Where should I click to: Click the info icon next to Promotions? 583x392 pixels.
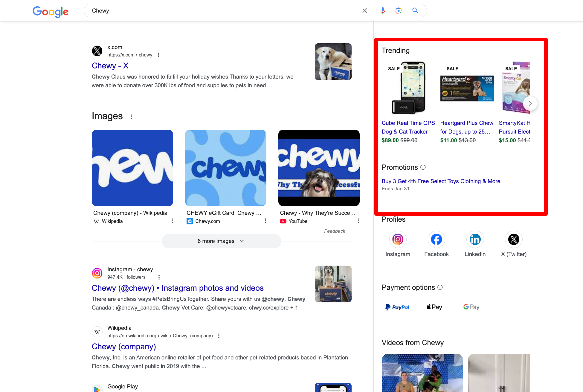point(423,167)
